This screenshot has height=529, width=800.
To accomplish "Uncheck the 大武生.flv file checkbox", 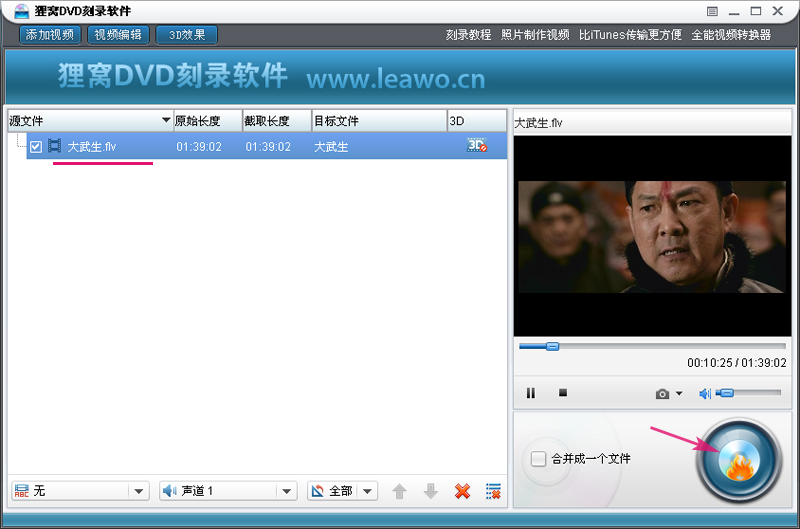I will [x=36, y=147].
